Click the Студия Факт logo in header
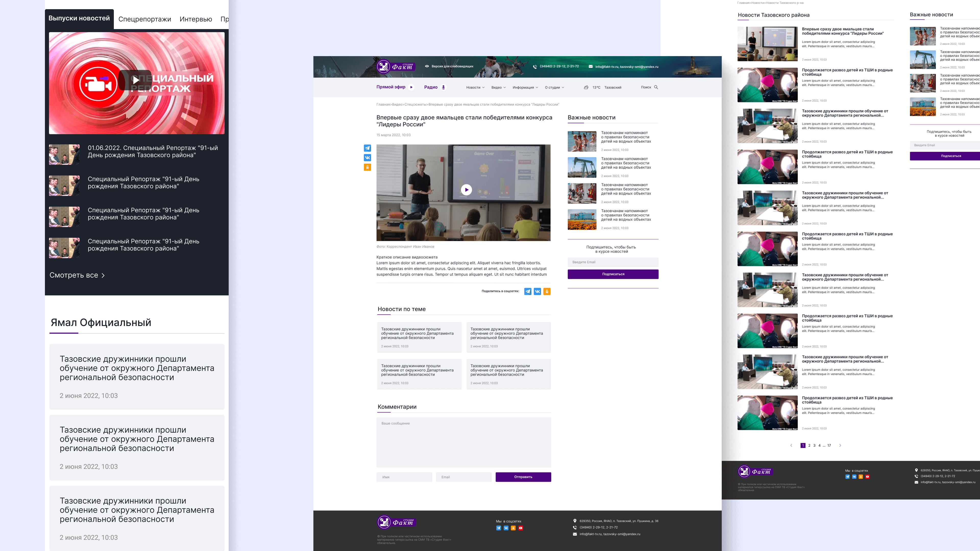 pos(396,67)
